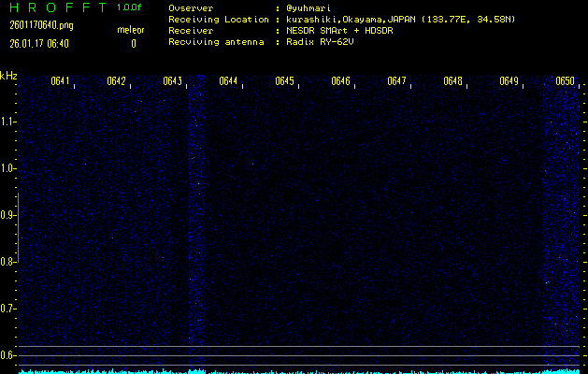Click the 0.7 kHz frequency label
Viewport: 588px width, 374px height.
pos(7,309)
